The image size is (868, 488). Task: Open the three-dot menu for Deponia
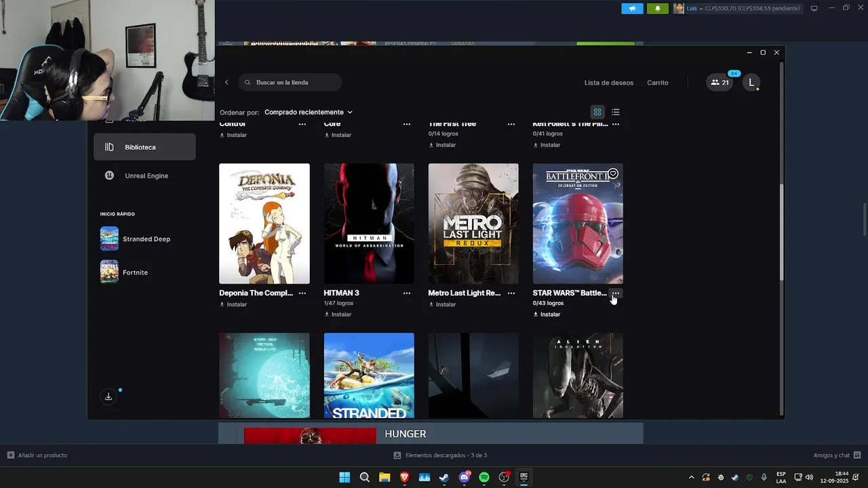(x=302, y=293)
